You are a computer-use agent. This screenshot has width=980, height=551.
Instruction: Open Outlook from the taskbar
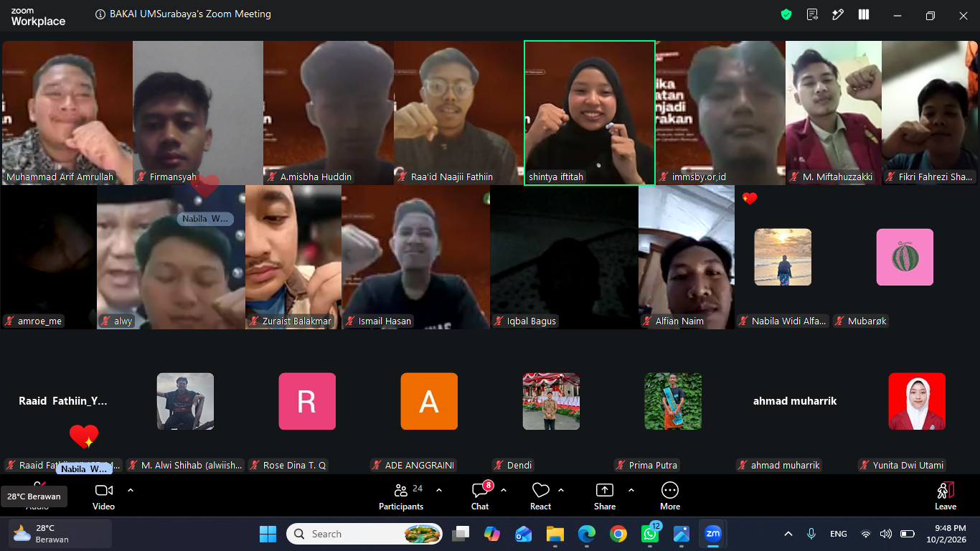coord(524,534)
